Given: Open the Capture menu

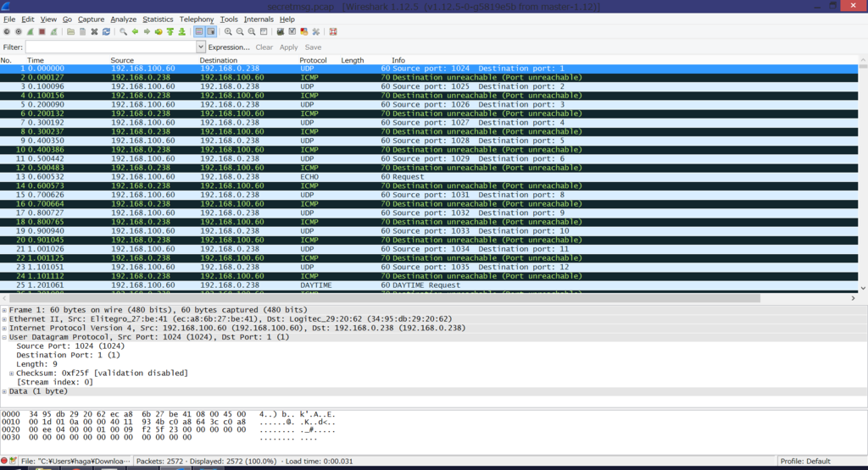Looking at the screenshot, I should 92,19.
